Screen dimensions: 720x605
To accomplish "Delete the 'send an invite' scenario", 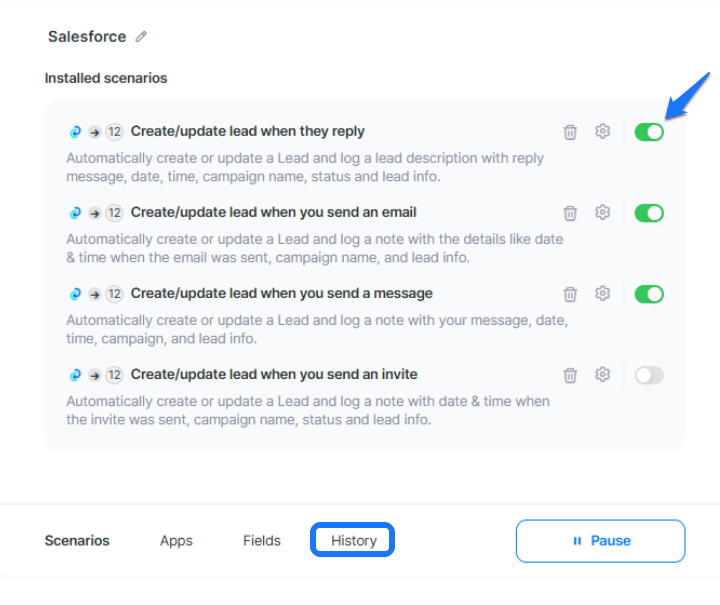I will pos(570,375).
